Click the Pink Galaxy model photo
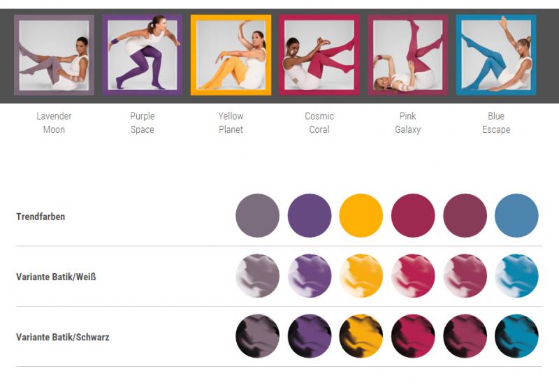559x392 pixels. 408,55
